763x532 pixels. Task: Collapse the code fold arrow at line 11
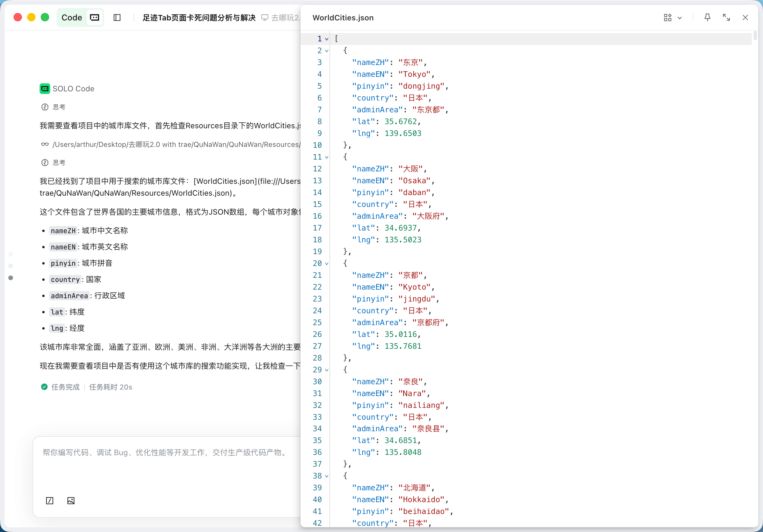click(327, 157)
